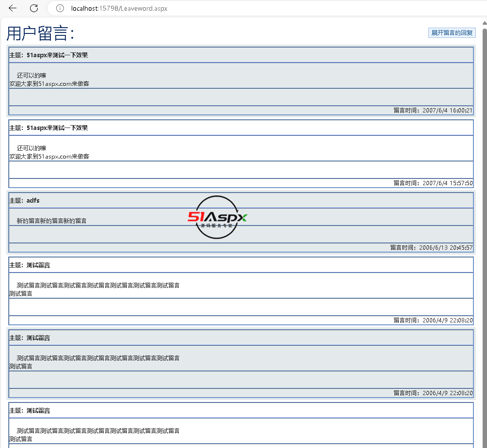Go back to the previous page
This screenshot has width=487, height=448.
pyautogui.click(x=13, y=8)
